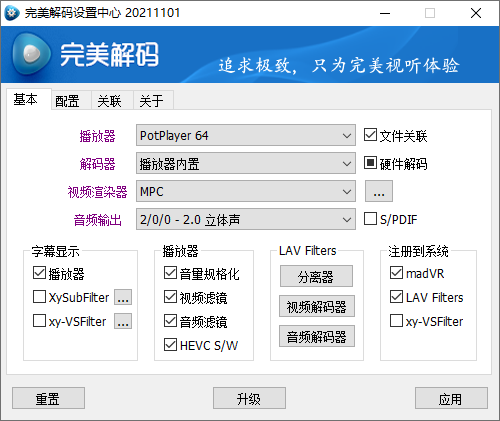Open the XySubFilter settings ellipsis button
The width and height of the screenshot is (500, 421).
123,297
